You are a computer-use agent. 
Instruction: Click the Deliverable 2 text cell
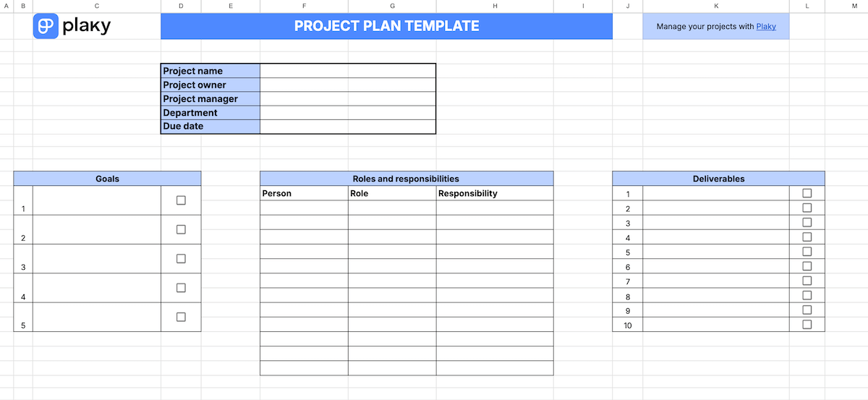pos(715,208)
